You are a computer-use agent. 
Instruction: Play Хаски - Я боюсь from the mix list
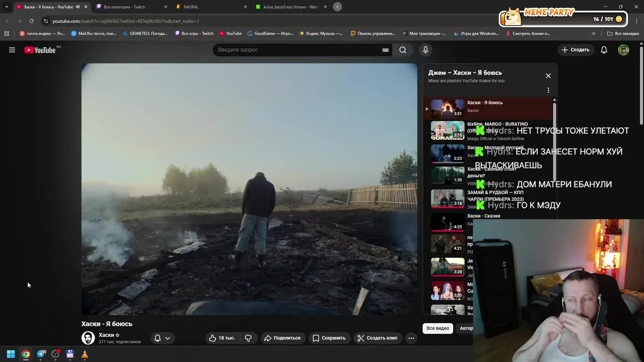tap(488, 108)
